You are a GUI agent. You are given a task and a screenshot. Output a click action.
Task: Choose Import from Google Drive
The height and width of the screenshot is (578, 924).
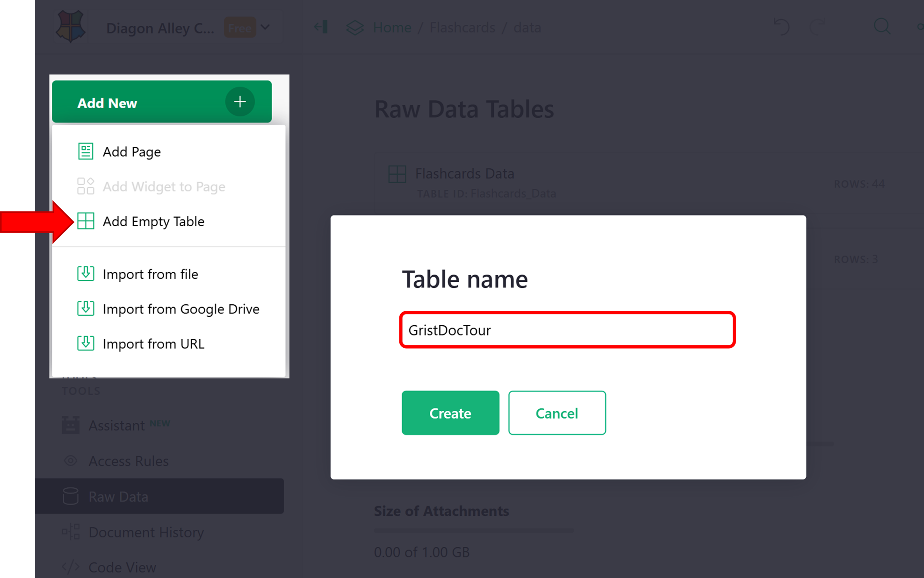pos(181,309)
